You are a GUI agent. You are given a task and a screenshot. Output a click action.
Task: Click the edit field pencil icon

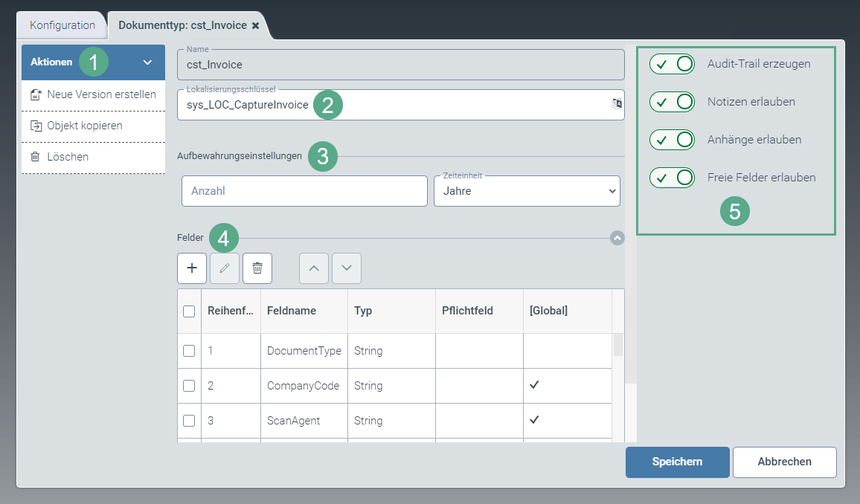[225, 268]
